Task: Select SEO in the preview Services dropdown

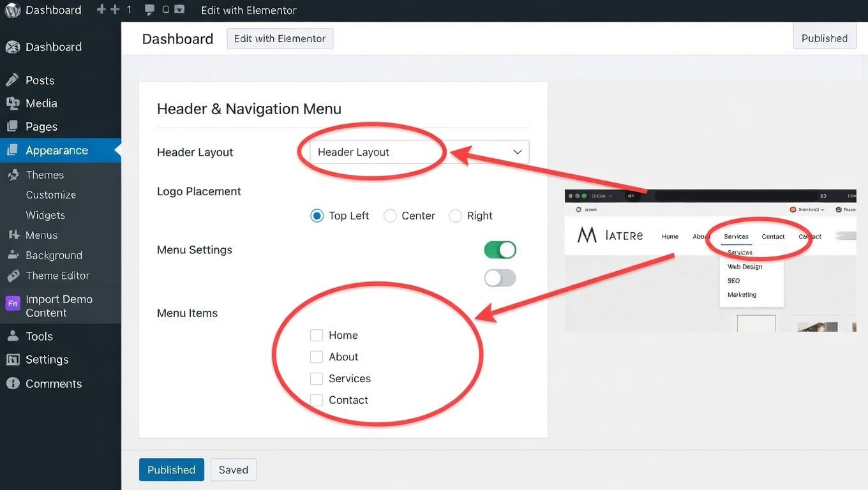Action: [x=734, y=281]
